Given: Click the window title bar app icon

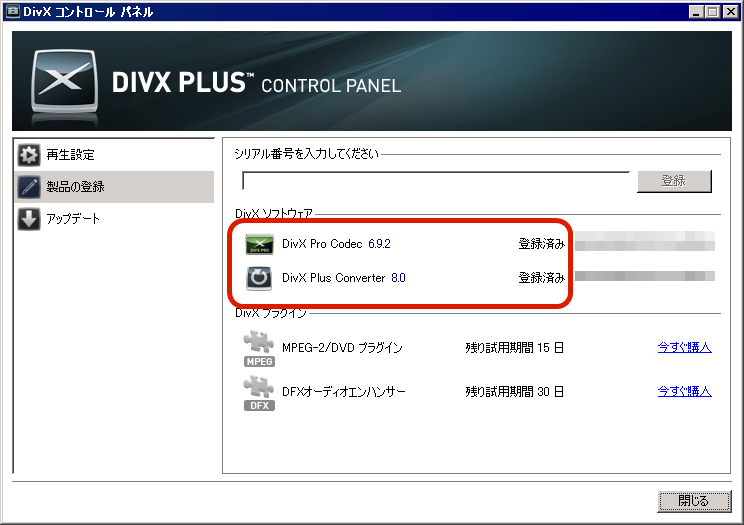Looking at the screenshot, I should 11,11.
